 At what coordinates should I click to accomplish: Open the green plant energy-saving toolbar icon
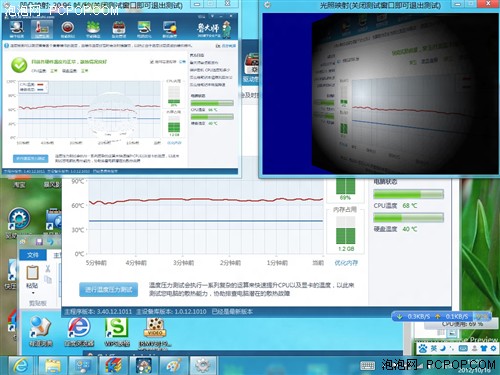[93, 29]
